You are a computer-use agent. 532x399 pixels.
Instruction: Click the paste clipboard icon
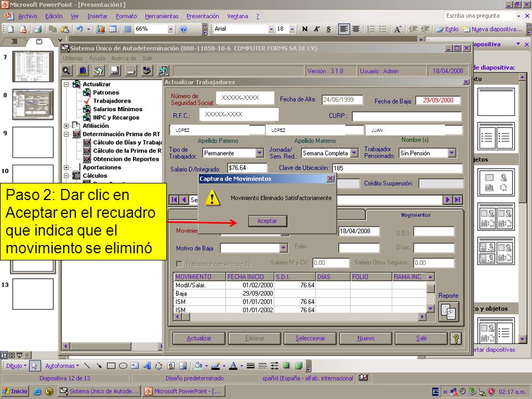(65, 29)
